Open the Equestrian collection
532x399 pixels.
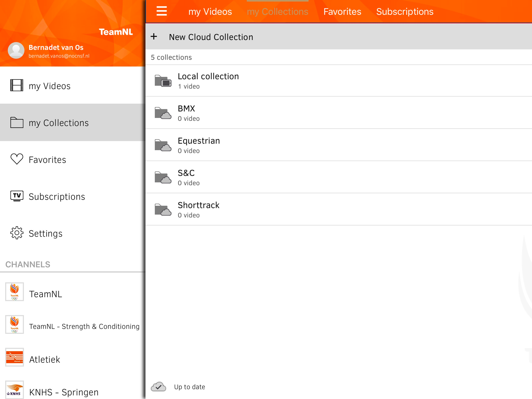point(339,145)
